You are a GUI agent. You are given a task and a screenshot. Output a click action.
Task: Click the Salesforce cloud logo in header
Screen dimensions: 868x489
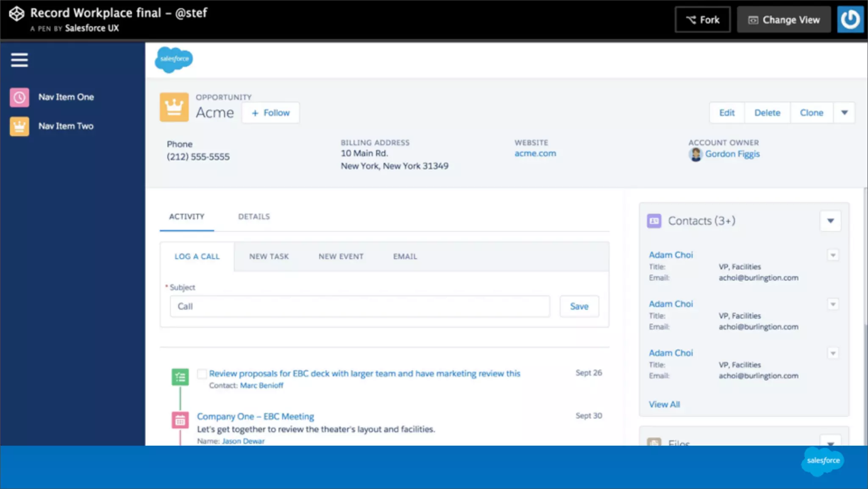[x=174, y=59]
